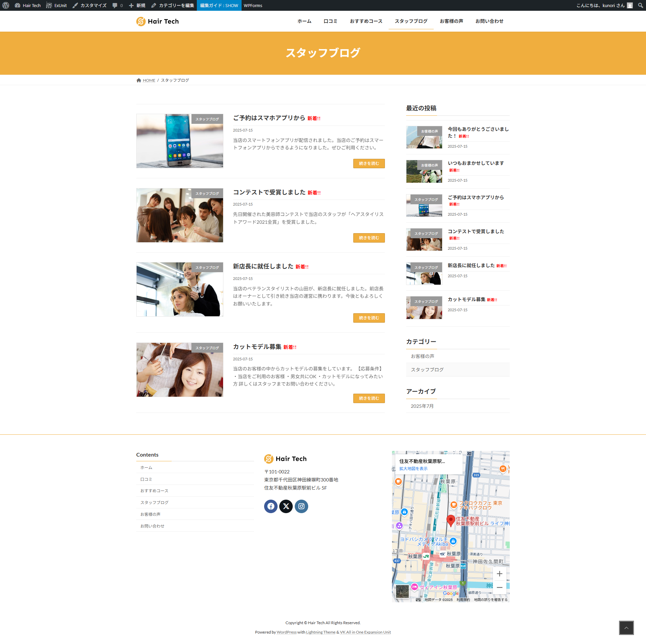Click the WordPress logo in admin bar
This screenshot has height=644, width=646.
6,5
